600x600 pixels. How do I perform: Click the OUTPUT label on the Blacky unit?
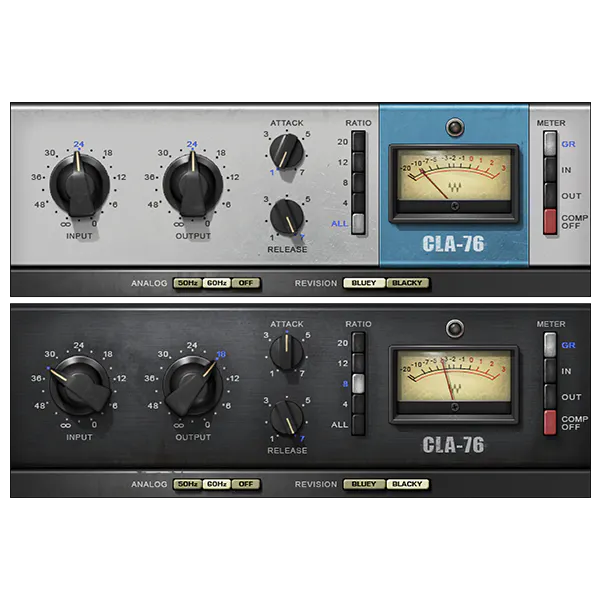click(x=193, y=437)
